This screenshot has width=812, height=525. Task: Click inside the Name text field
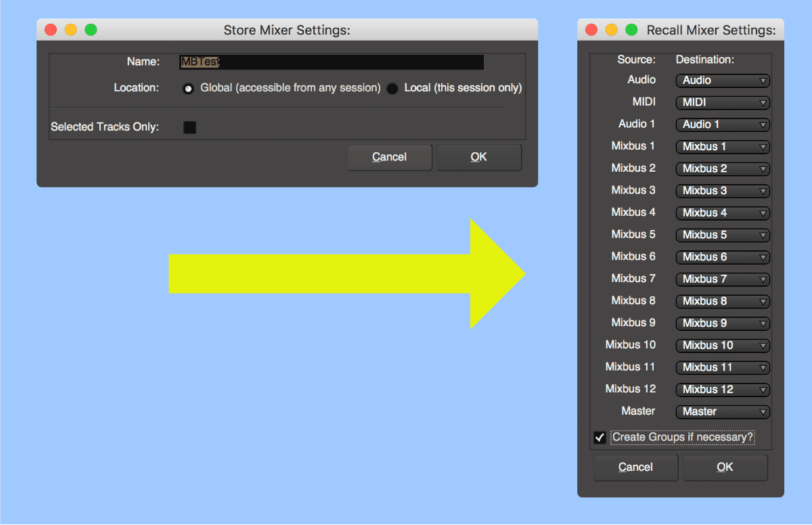[332, 62]
